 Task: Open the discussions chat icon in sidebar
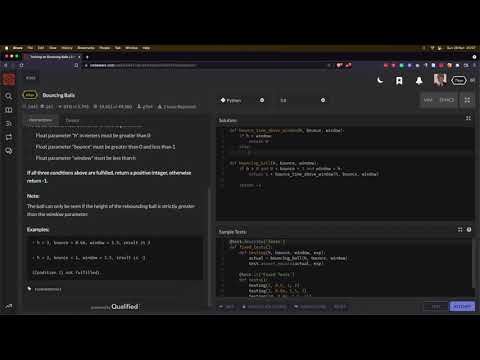pos(9,151)
